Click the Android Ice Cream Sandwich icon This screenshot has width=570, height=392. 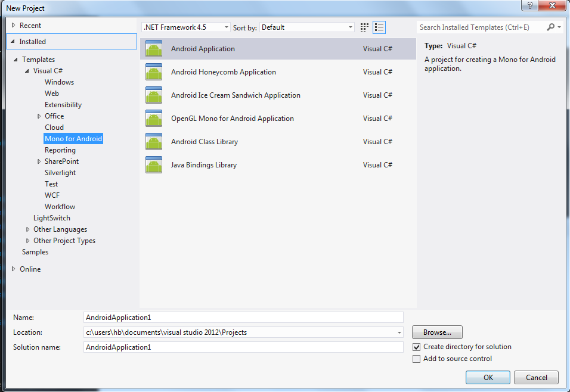coord(154,95)
